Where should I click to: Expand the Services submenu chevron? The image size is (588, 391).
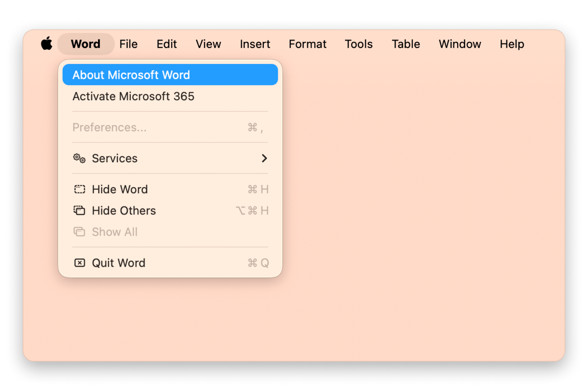264,158
